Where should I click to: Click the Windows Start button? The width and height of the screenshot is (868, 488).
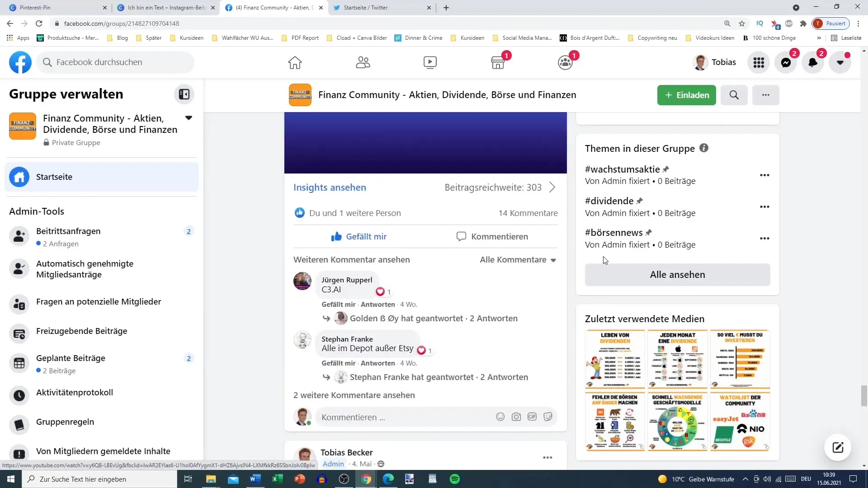coord(11,479)
